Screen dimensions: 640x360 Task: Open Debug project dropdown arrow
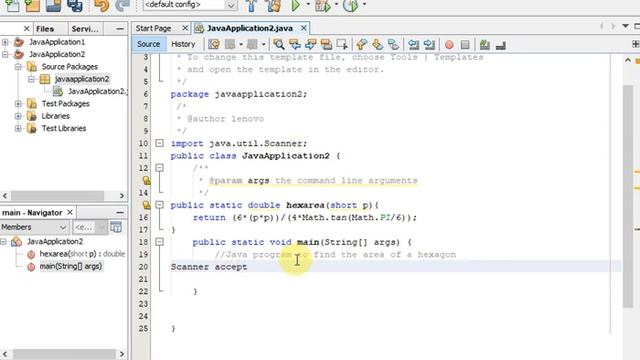pos(336,4)
